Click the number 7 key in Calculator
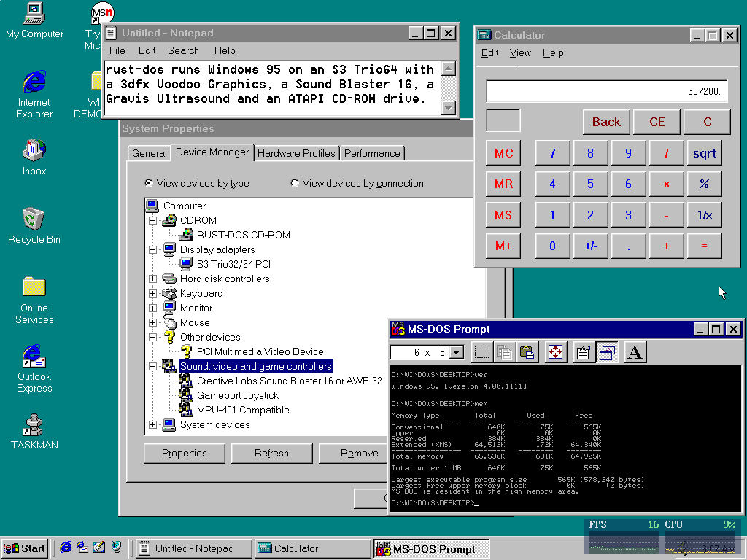This screenshot has width=747, height=560. (553, 153)
